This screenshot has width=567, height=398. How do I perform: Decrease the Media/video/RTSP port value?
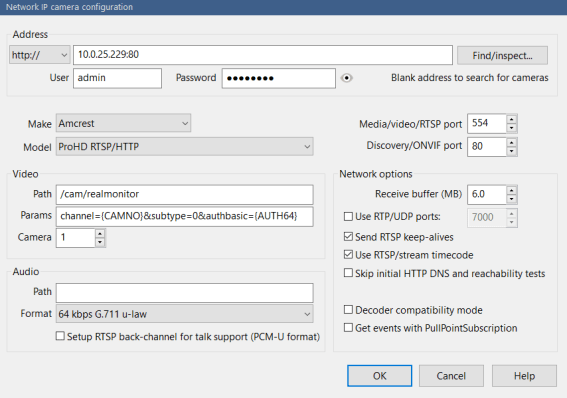[511, 128]
